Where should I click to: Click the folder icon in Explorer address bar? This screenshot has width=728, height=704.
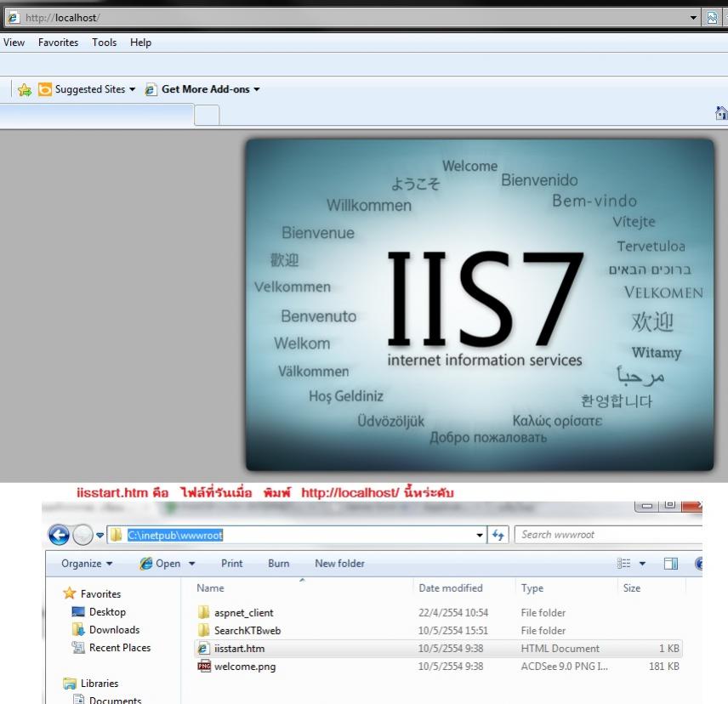116,535
